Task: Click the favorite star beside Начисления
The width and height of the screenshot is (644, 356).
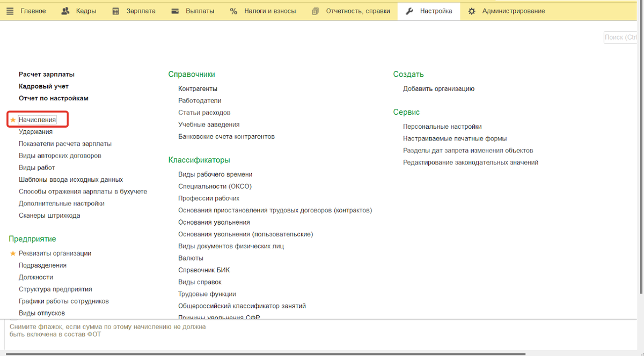Action: 13,120
